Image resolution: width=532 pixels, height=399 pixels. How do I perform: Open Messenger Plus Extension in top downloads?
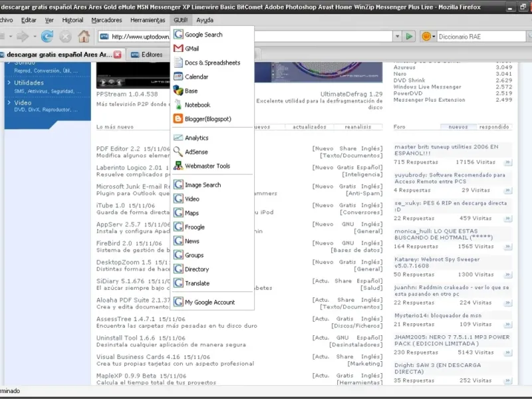tap(429, 100)
